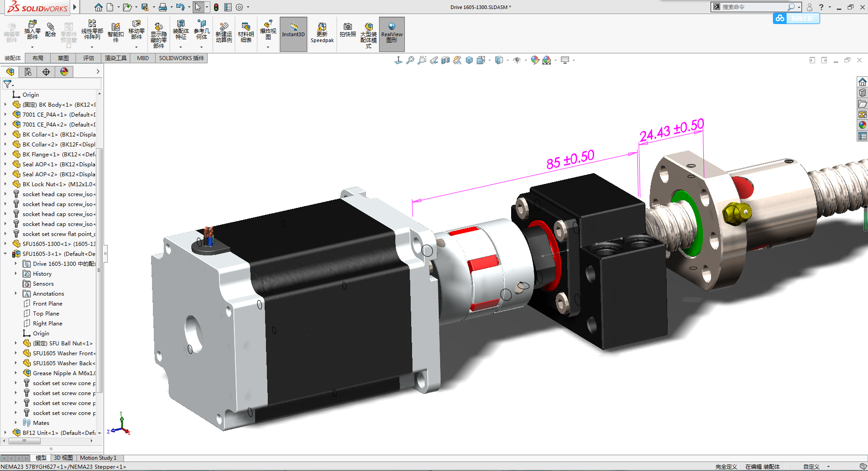Image resolution: width=868 pixels, height=471 pixels.
Task: Open Reference Geometry (参考几何体) dropdown arrow
Action: (x=202, y=47)
